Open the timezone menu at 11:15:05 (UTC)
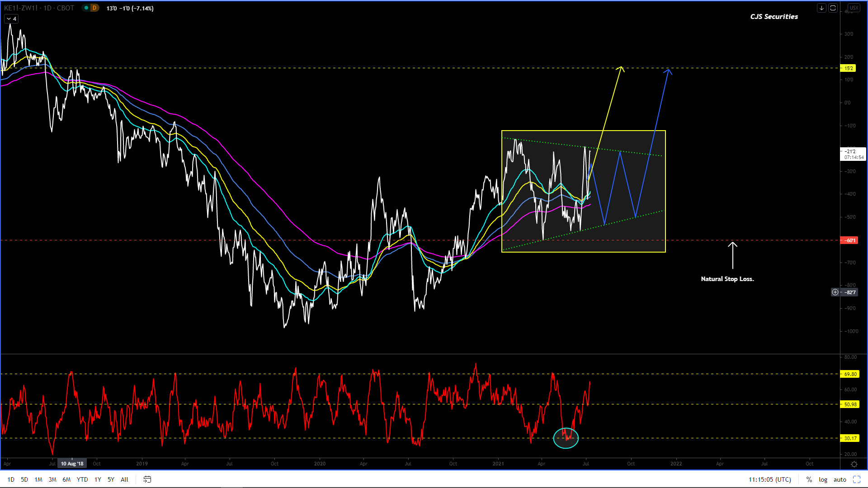The width and height of the screenshot is (868, 488). tap(769, 479)
